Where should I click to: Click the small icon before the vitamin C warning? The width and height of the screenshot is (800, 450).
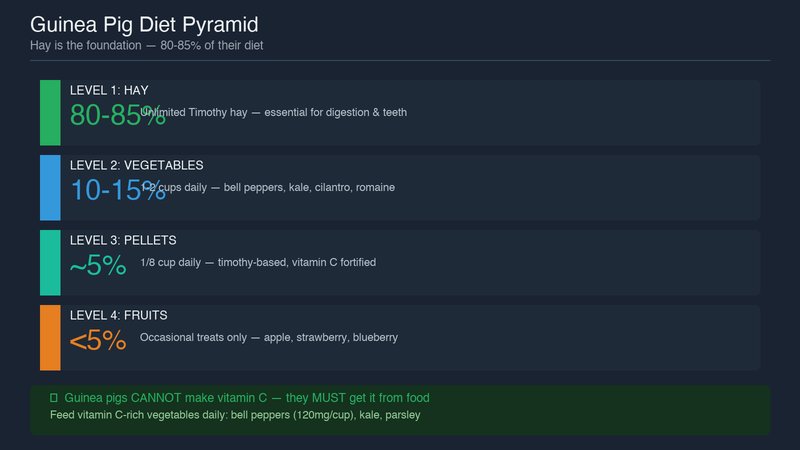click(x=54, y=397)
